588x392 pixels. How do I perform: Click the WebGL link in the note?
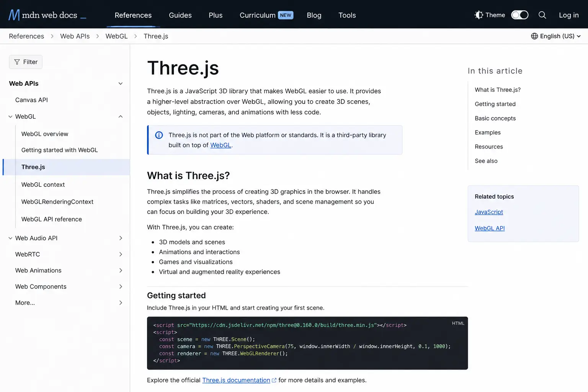click(220, 145)
